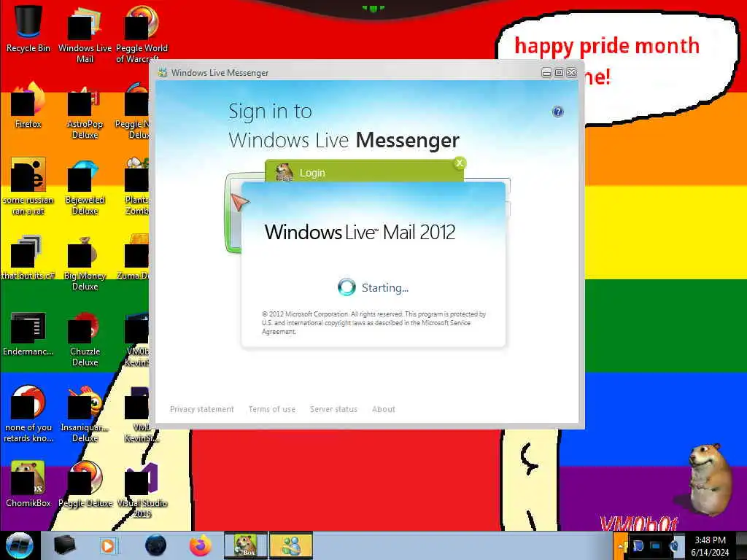747x560 pixels.
Task: Click the Windows Live Mail 2012 splash title
Action: [360, 233]
